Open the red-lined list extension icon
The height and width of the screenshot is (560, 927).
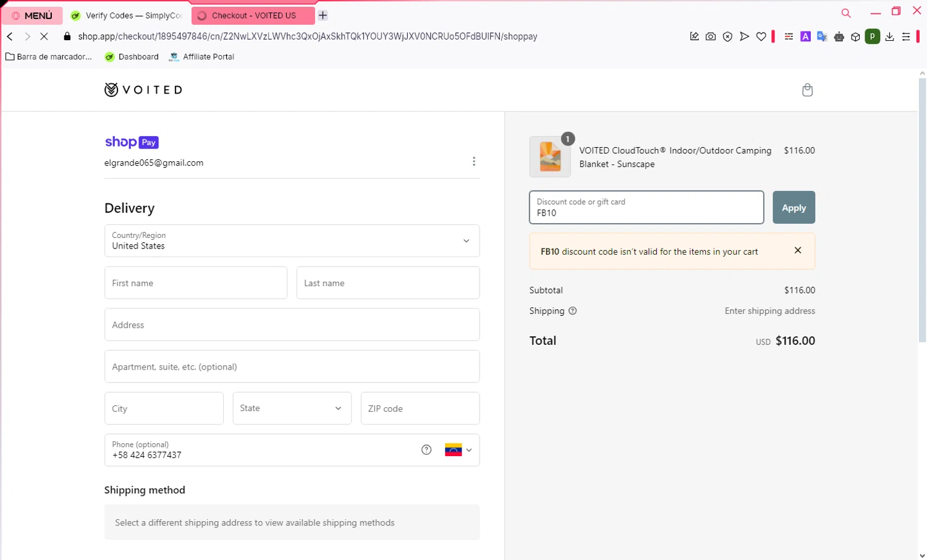(x=789, y=36)
